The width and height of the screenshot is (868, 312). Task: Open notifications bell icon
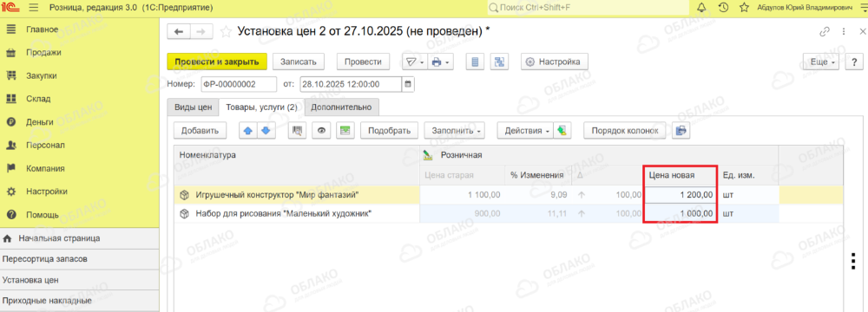[x=701, y=8]
